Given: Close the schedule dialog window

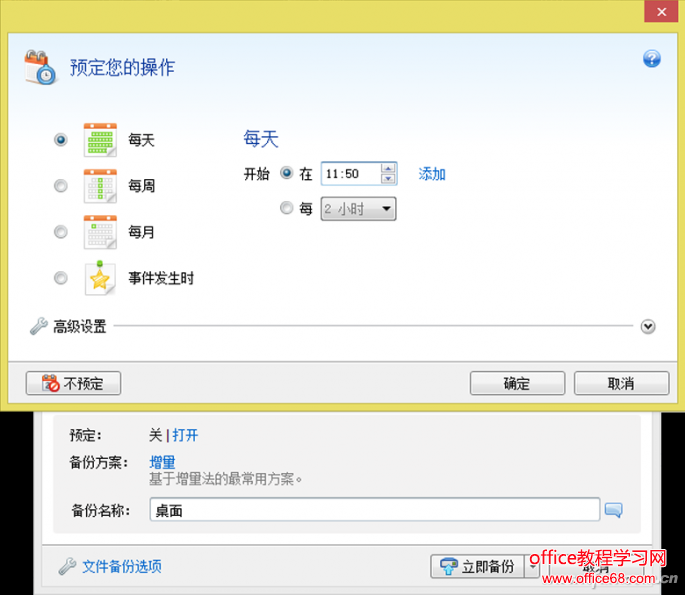Looking at the screenshot, I should 661,11.
